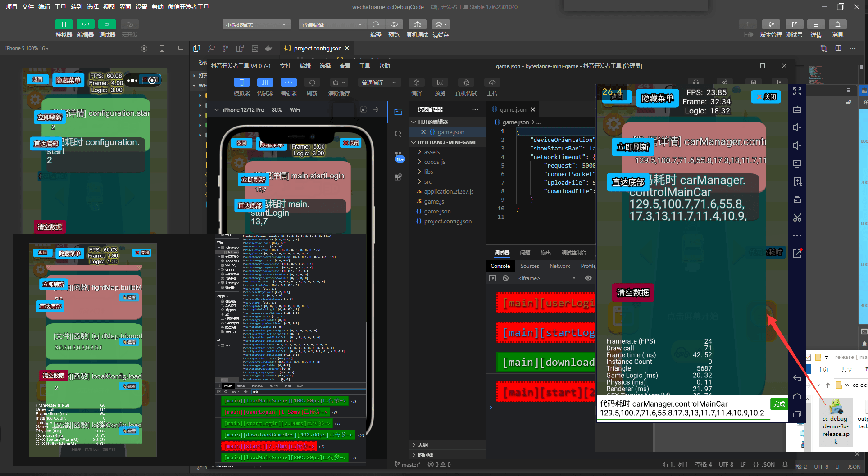Open the iPhone 5 device dropdown
The image size is (868, 476).
tap(27, 48)
